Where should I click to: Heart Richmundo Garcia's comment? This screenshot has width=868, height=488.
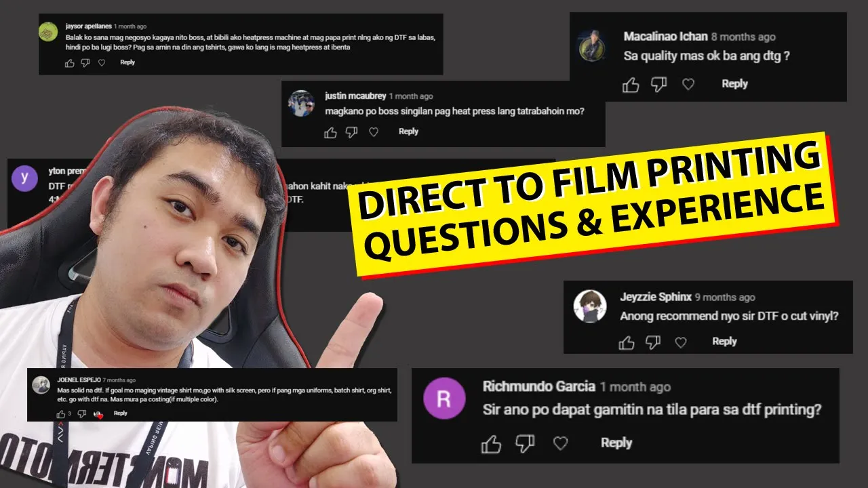560,444
